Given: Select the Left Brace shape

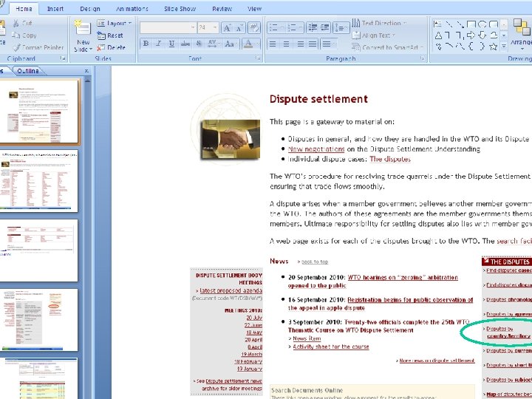Looking at the screenshot, I should (x=471, y=46).
